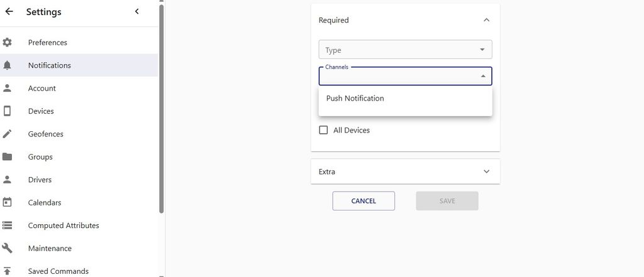Click the back arrow beside Settings
Viewport: 644px width, 277px height.
(x=9, y=12)
